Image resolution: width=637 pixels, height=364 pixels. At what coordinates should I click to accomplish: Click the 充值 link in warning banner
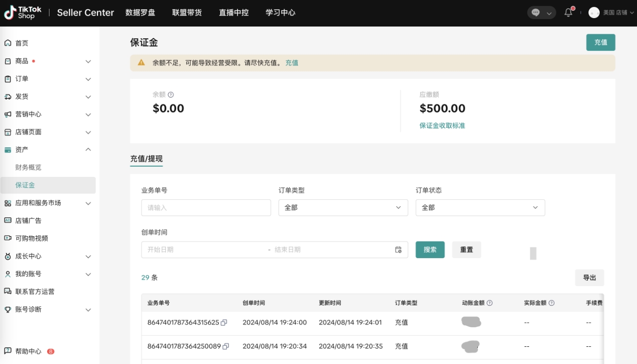click(x=292, y=63)
